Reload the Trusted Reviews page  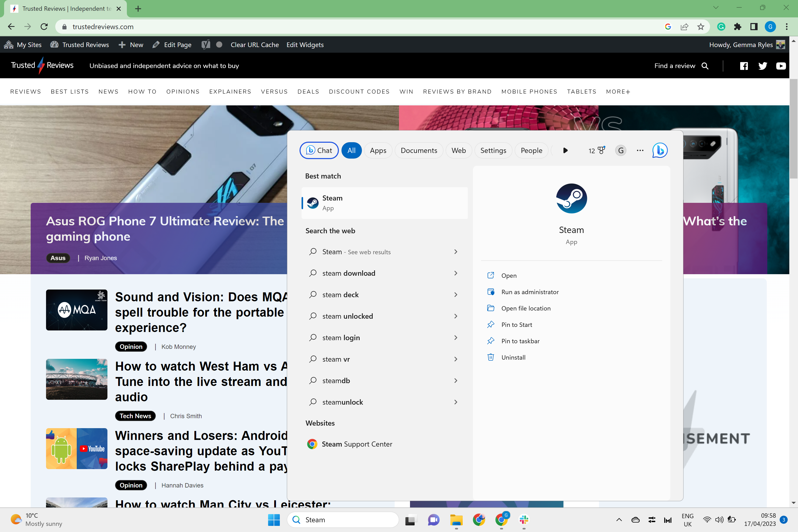pos(44,26)
